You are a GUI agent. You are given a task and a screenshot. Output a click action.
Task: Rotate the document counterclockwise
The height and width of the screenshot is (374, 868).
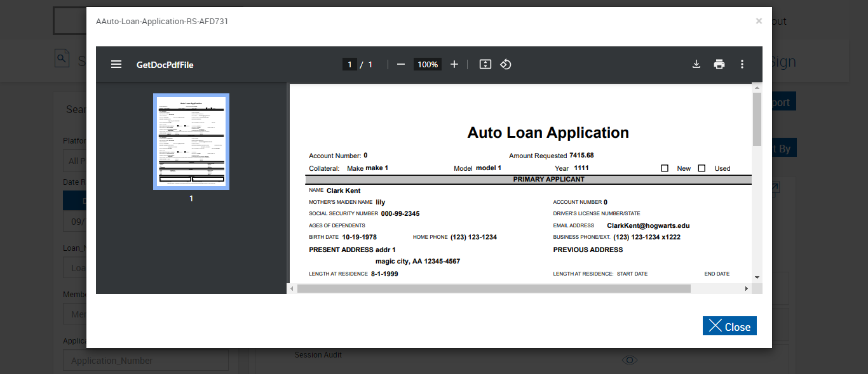pyautogui.click(x=506, y=64)
